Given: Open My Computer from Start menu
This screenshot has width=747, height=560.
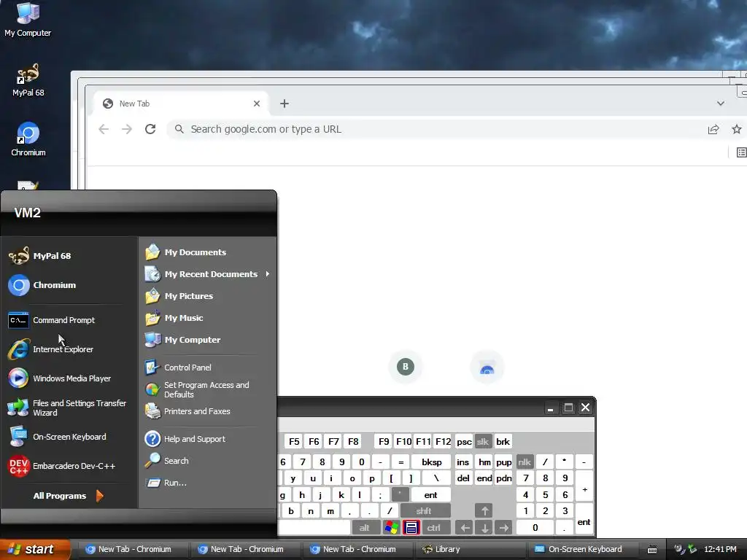Looking at the screenshot, I should click(182, 340).
